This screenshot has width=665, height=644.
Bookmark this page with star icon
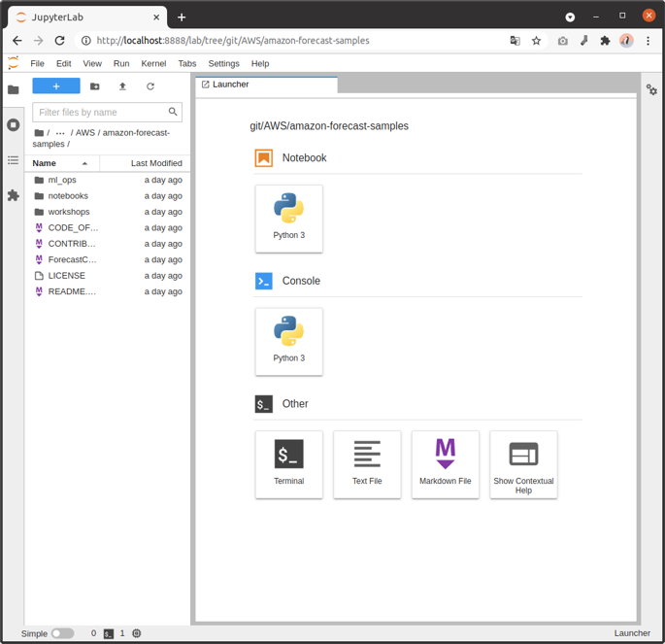536,41
